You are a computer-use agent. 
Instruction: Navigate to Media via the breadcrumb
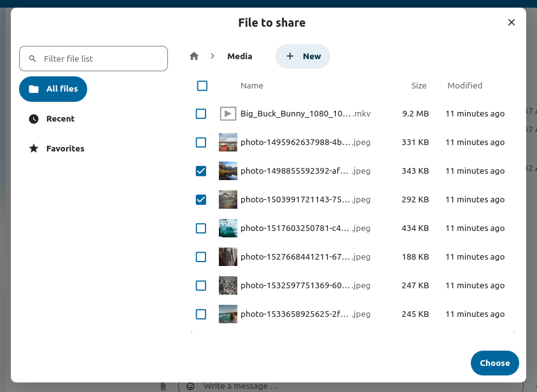(240, 56)
